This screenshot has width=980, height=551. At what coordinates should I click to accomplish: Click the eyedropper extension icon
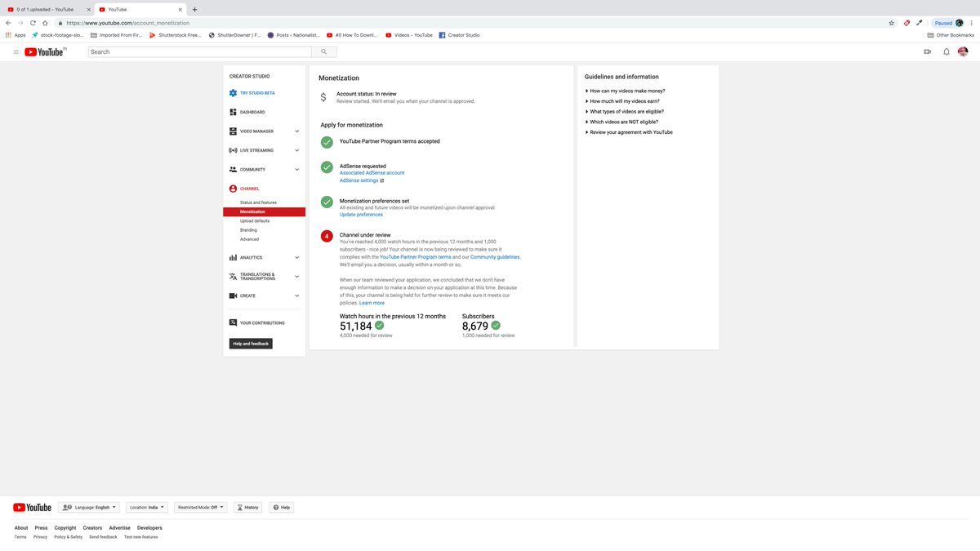(919, 23)
